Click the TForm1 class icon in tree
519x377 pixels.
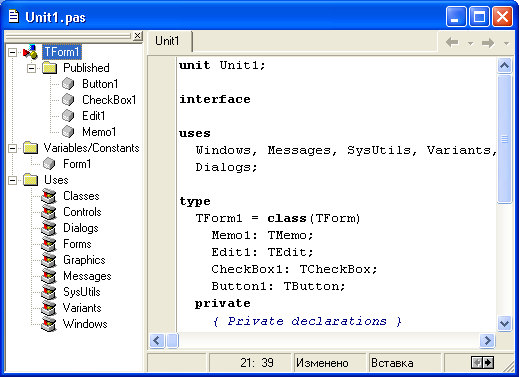point(30,52)
